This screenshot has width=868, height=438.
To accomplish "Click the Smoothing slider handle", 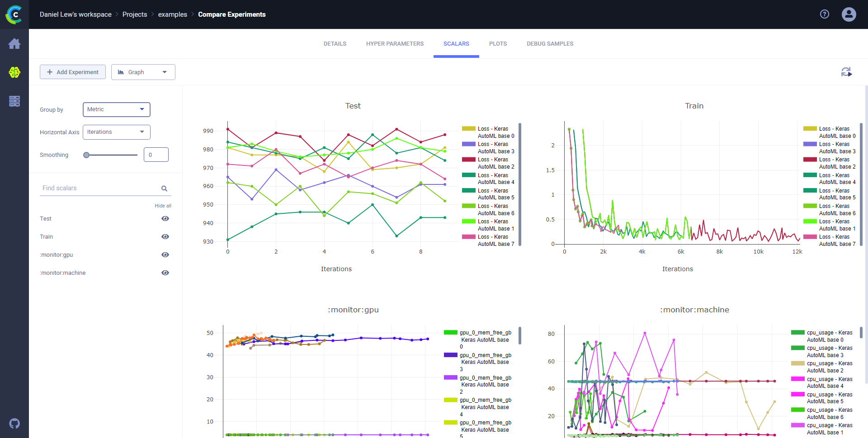I will [x=86, y=155].
